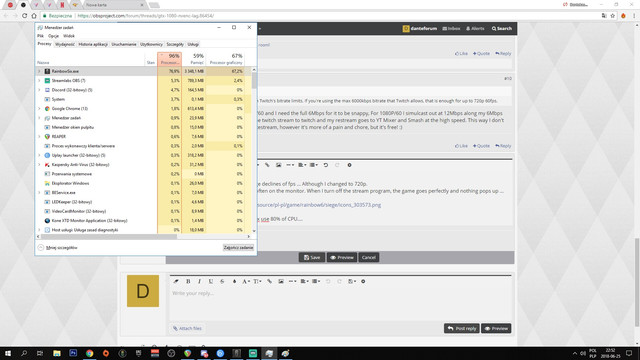Screen dimensions: 640x360
Task: Click the Attach files button
Action: [187, 328]
